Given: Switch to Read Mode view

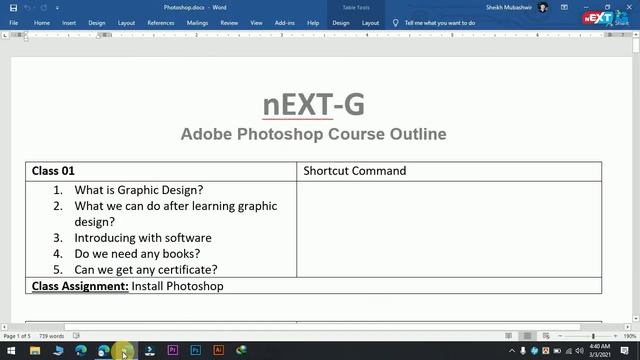Looking at the screenshot, I should coord(508,336).
